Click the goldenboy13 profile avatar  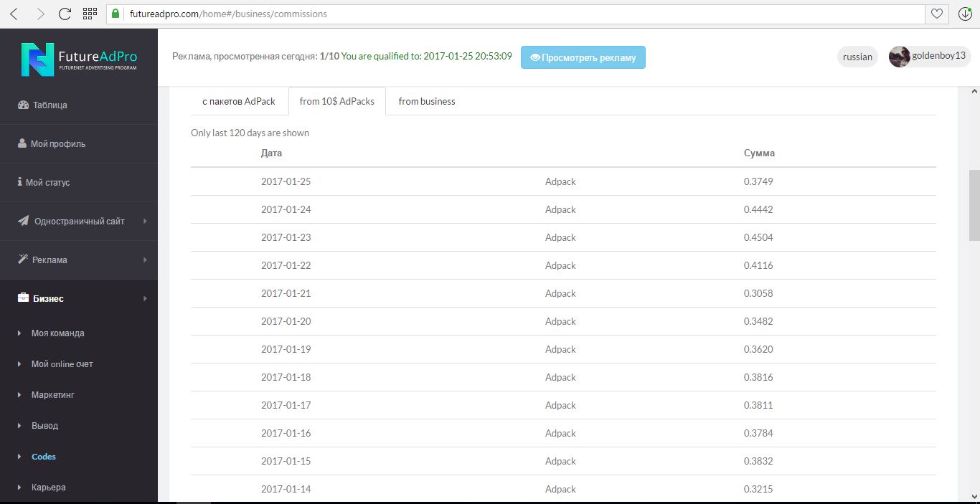(x=899, y=57)
